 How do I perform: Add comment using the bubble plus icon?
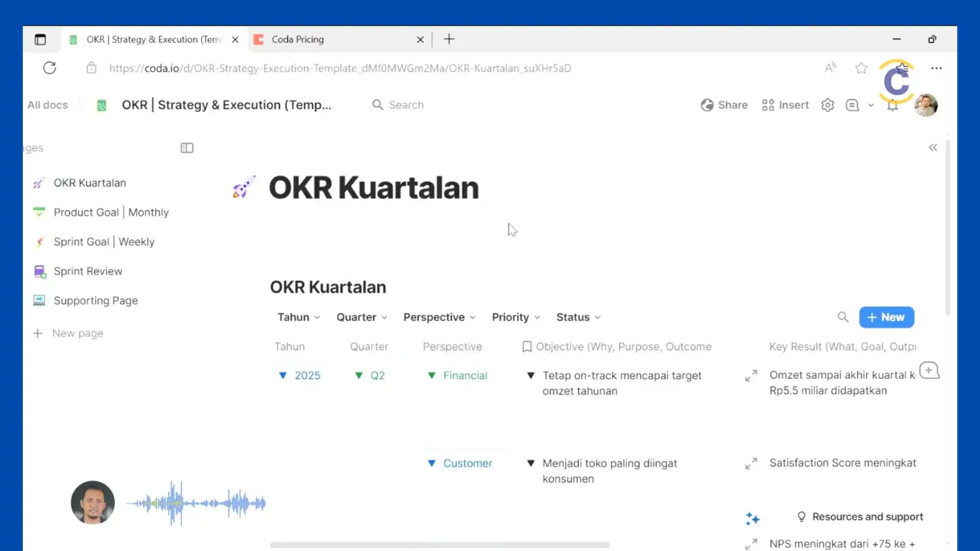(929, 371)
